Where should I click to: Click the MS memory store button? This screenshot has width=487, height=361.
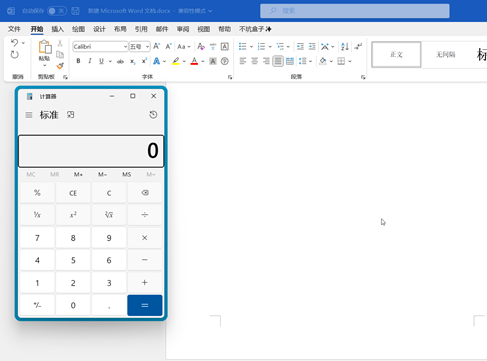coord(127,174)
